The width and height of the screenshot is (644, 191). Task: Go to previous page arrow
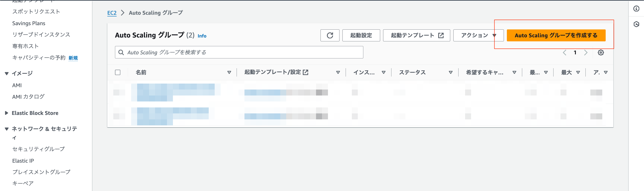(565, 52)
